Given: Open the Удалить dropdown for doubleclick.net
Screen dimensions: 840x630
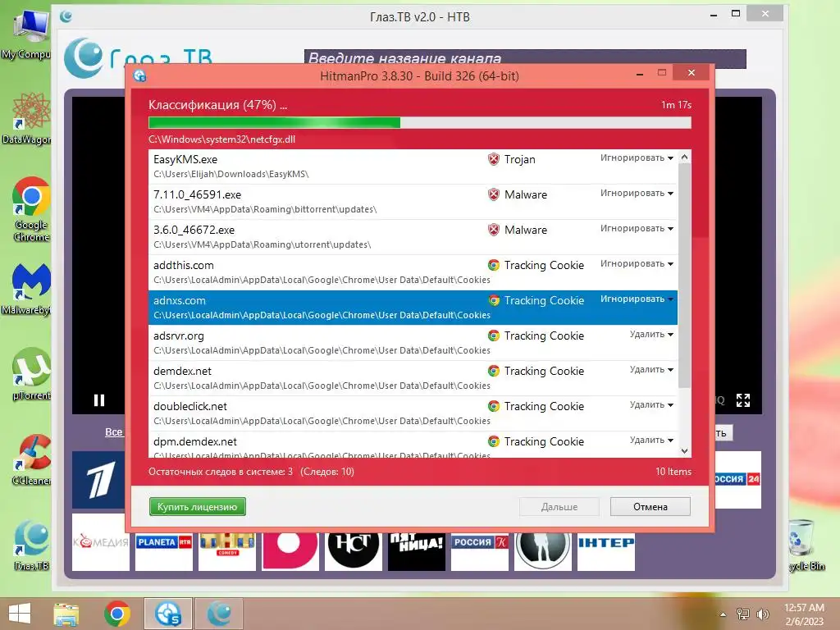Looking at the screenshot, I should [x=651, y=405].
